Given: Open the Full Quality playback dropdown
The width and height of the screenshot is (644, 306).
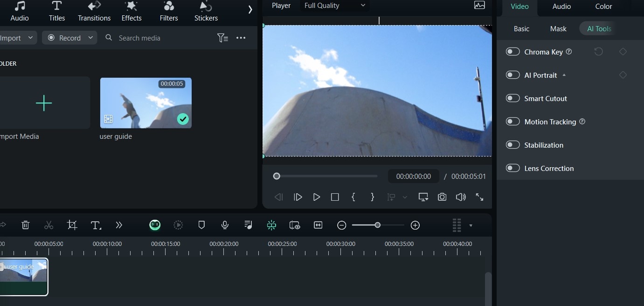Looking at the screenshot, I should pyautogui.click(x=334, y=6).
